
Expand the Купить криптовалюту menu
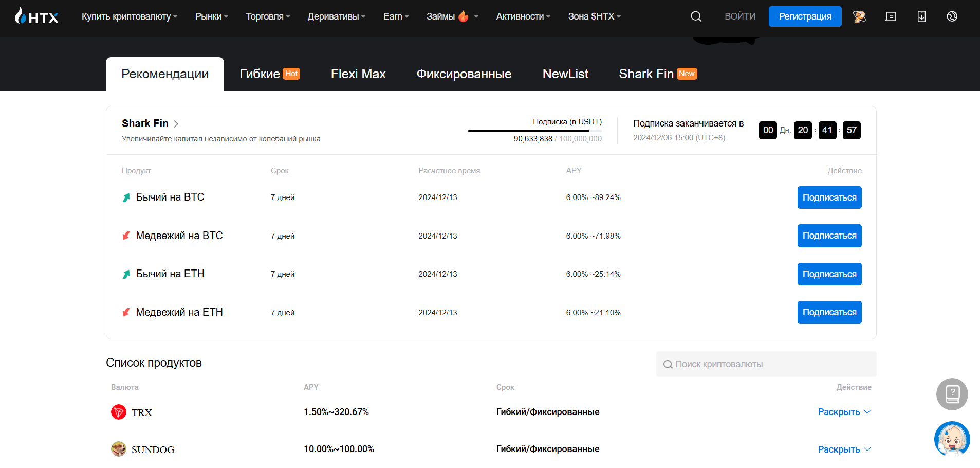(130, 16)
